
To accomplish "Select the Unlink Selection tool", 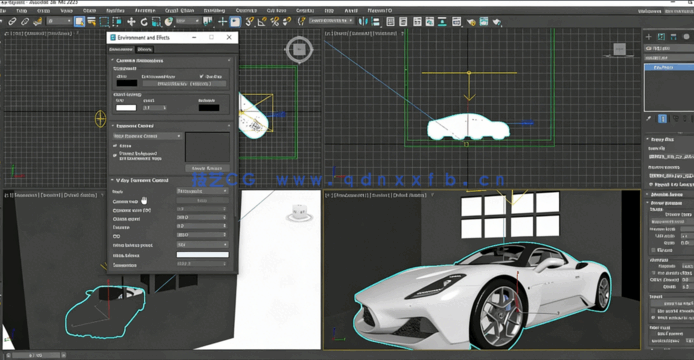I will [25, 21].
